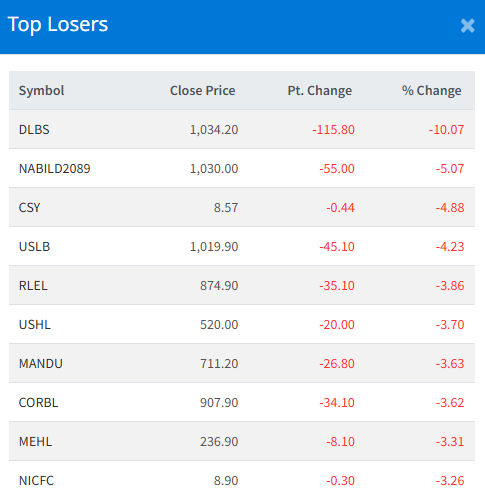Open the MANDU stock entry
This screenshot has width=485, height=497.
[41, 364]
